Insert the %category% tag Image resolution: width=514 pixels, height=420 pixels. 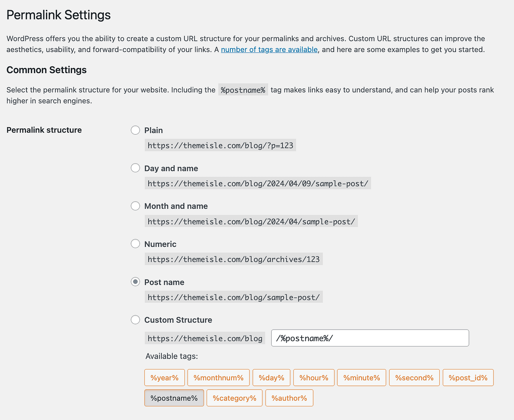pyautogui.click(x=234, y=397)
